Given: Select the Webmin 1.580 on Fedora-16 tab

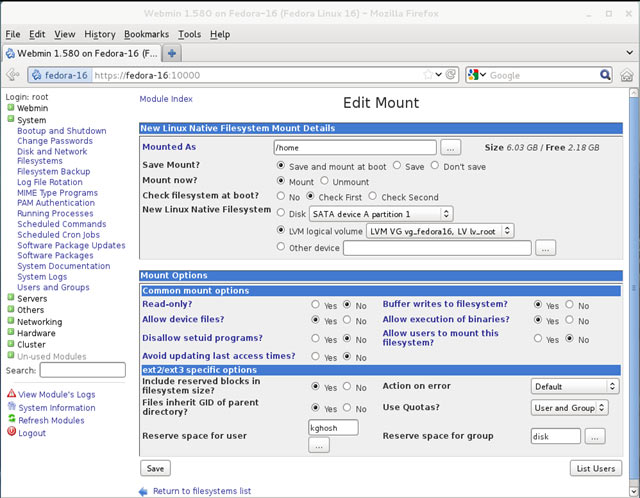Looking at the screenshot, I should [x=82, y=53].
